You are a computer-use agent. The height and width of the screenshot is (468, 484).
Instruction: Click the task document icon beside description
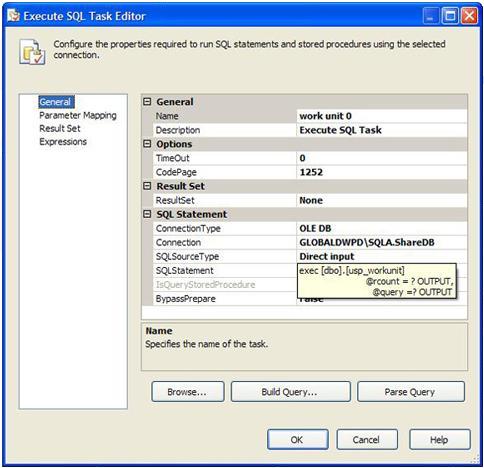32,52
